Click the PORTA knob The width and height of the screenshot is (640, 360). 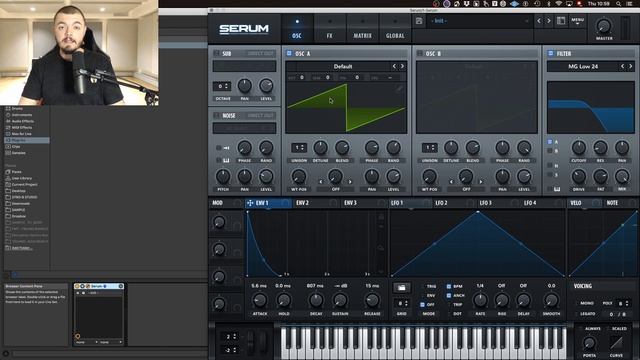coord(589,343)
